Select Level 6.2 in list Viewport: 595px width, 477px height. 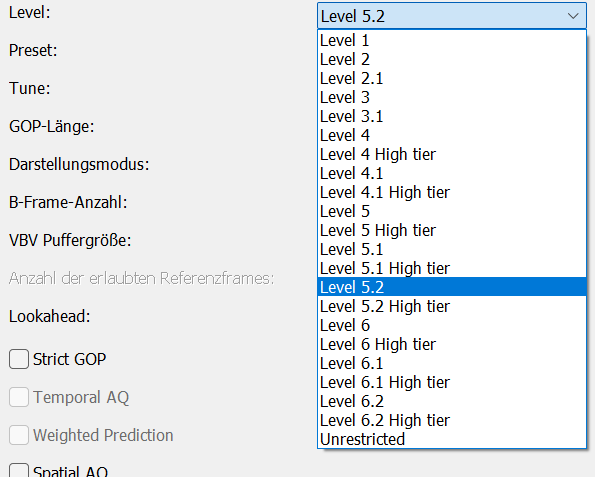click(x=452, y=401)
